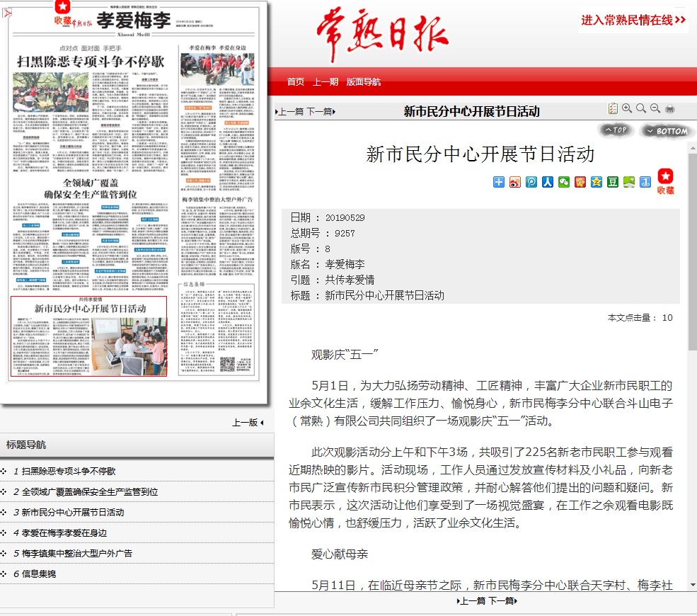Screen dimensions: 697x616
Task: Open the 进入常熟民情在线 link
Action: pyautogui.click(x=633, y=20)
